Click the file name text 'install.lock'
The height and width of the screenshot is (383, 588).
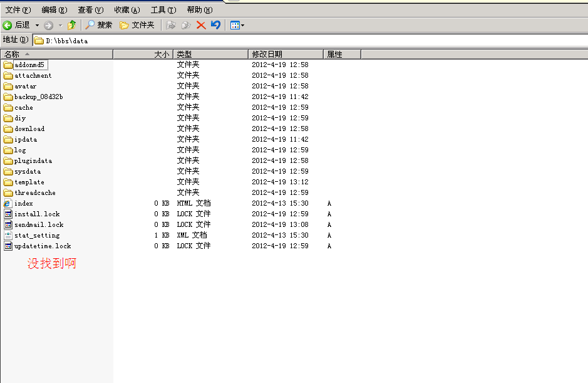37,214
